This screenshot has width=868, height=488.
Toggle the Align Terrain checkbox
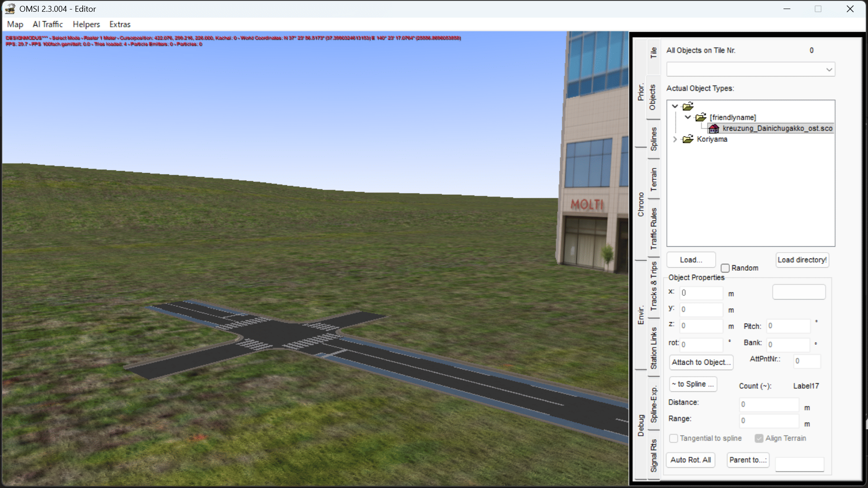759,438
